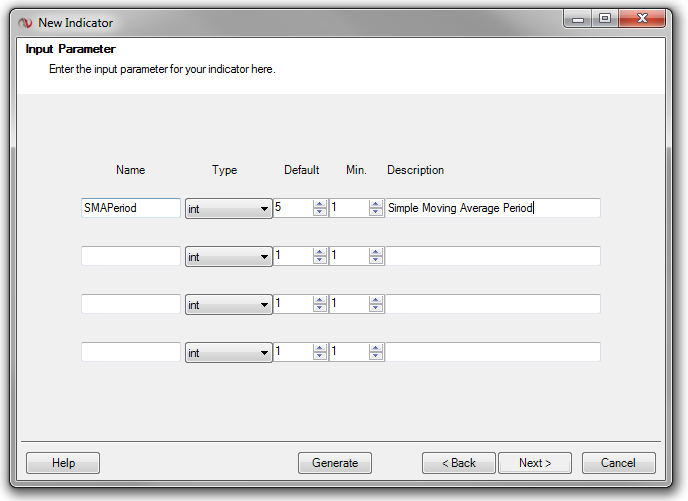This screenshot has height=501, width=688.
Task: Click the Min value field in the SMAPeriod row
Action: [x=349, y=208]
